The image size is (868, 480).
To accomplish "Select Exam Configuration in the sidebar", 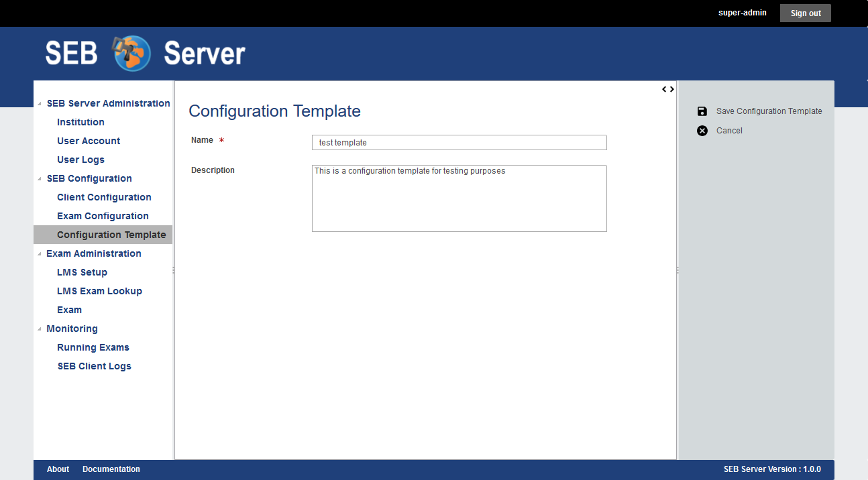I will (103, 216).
